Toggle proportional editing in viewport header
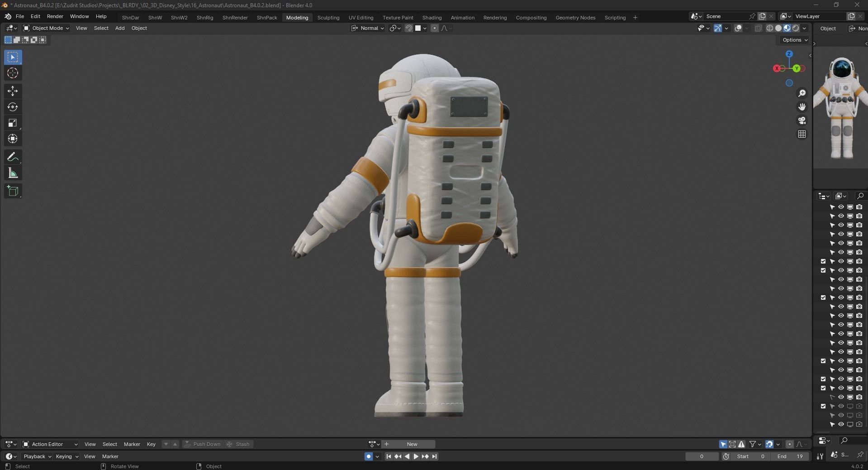 pos(435,28)
